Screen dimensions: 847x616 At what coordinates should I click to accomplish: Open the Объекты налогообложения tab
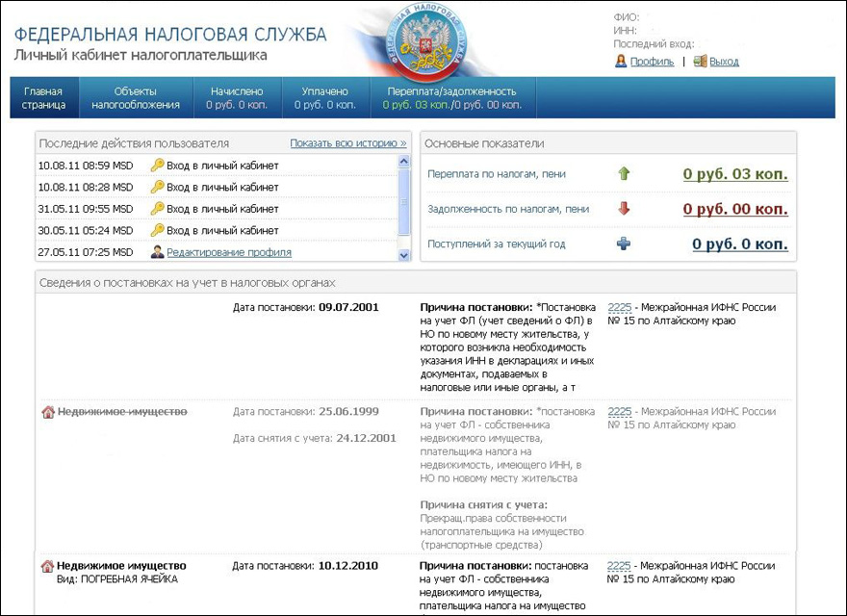pos(136,98)
